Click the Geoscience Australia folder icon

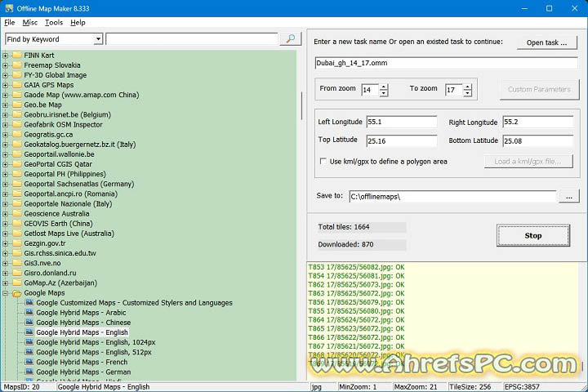click(17, 213)
